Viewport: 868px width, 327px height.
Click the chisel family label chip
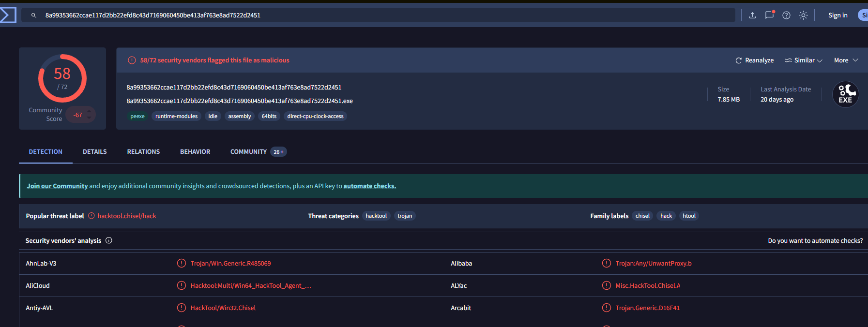(x=642, y=216)
